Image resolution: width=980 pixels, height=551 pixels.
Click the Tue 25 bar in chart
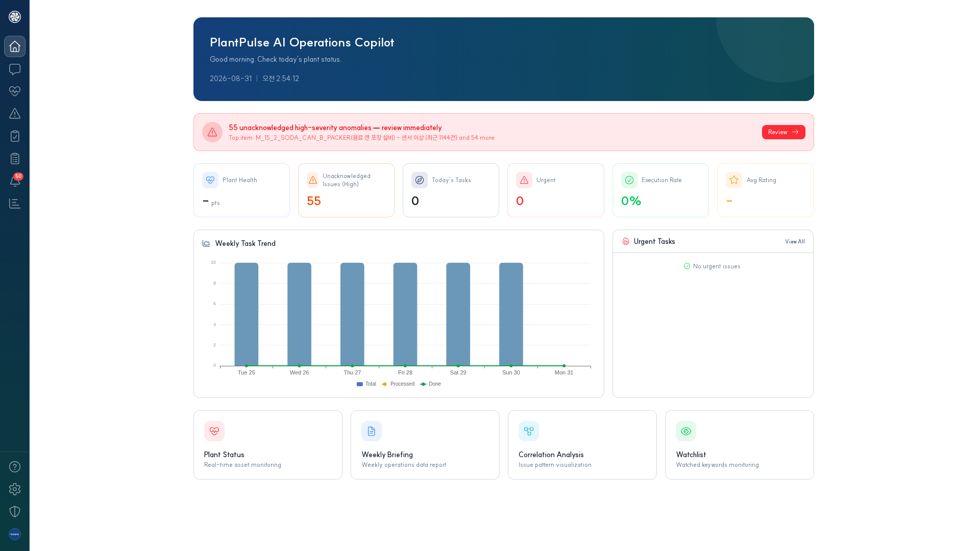247,314
